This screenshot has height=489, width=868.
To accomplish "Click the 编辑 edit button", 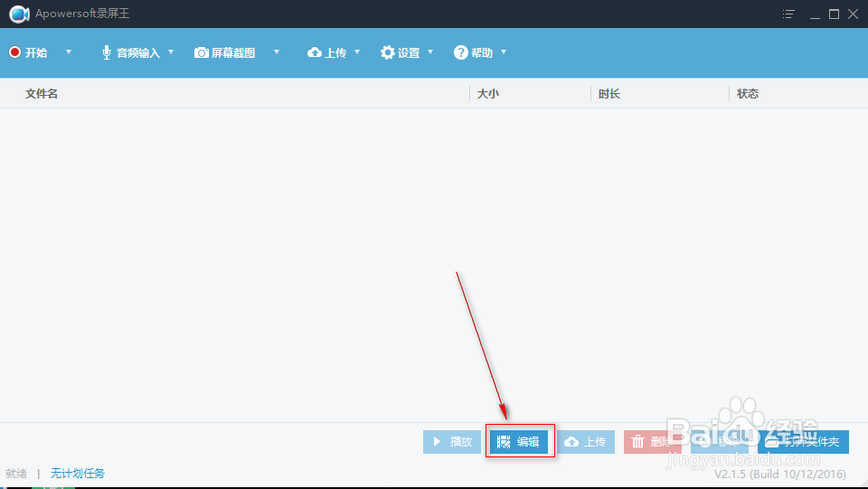I will [519, 441].
